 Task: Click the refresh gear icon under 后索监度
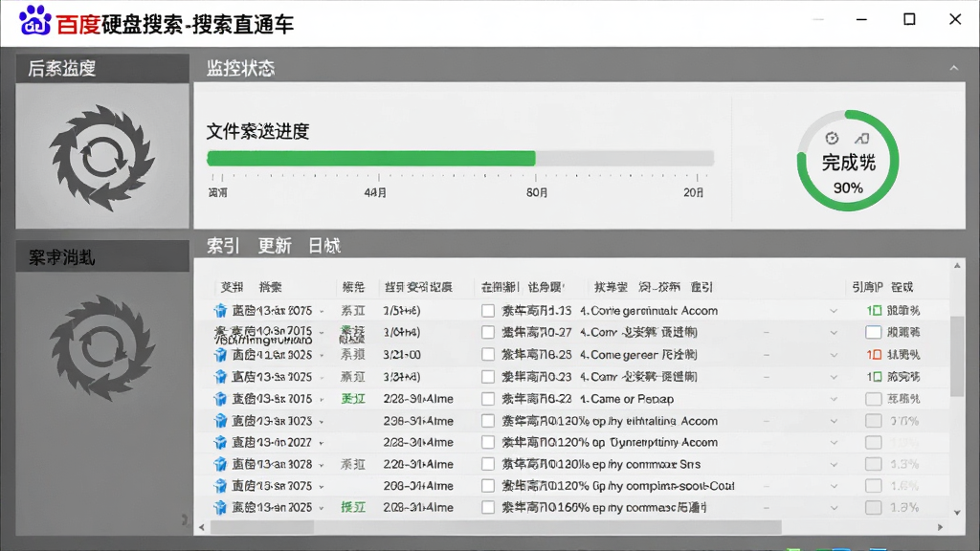pos(101,158)
